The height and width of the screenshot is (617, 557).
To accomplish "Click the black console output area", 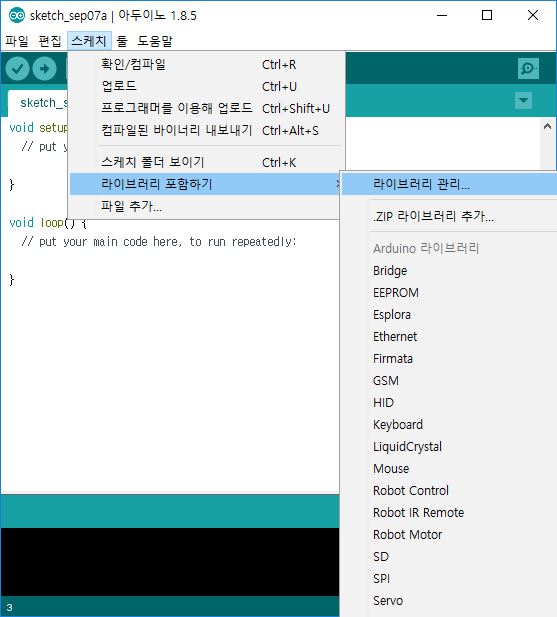I will 170,562.
